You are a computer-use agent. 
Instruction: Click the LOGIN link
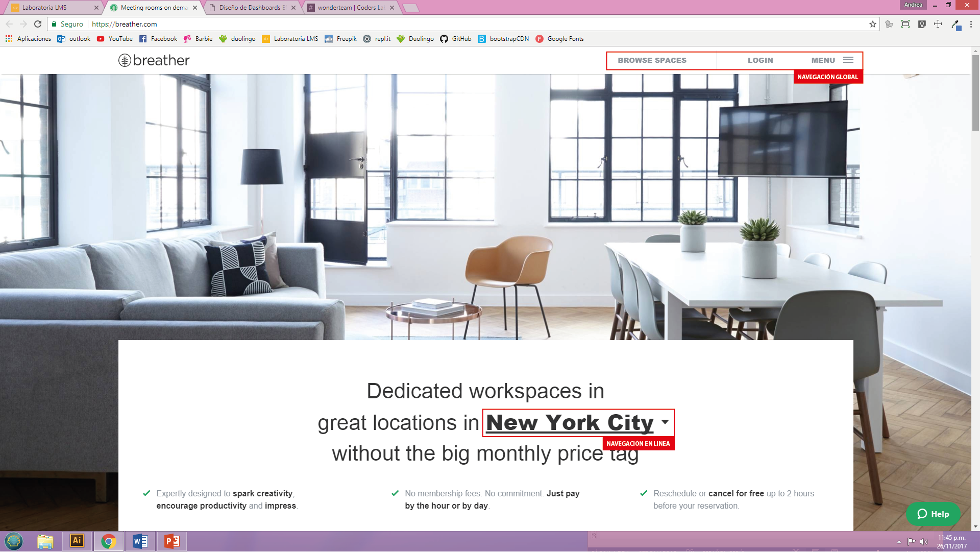click(x=760, y=60)
